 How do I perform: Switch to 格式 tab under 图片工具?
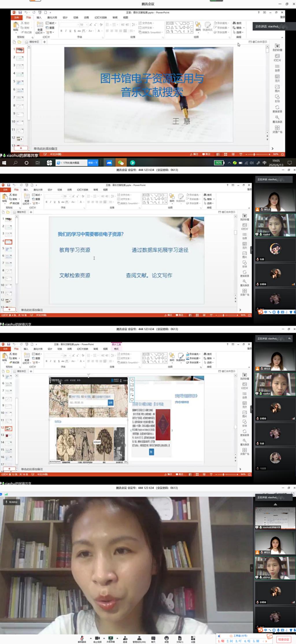click(116, 349)
